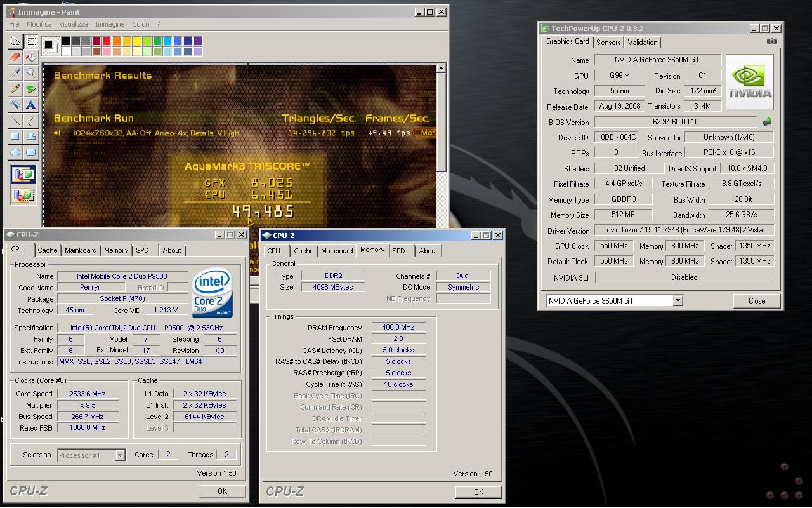Open the Modifica menu in Paint

pos(39,24)
